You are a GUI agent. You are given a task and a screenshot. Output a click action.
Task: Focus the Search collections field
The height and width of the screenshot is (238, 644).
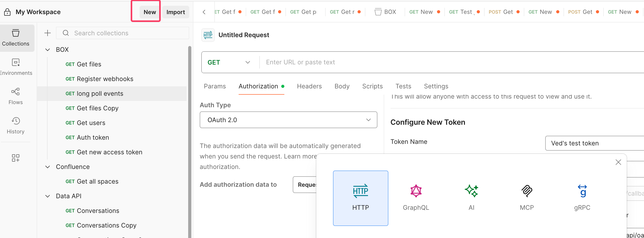[x=122, y=33]
